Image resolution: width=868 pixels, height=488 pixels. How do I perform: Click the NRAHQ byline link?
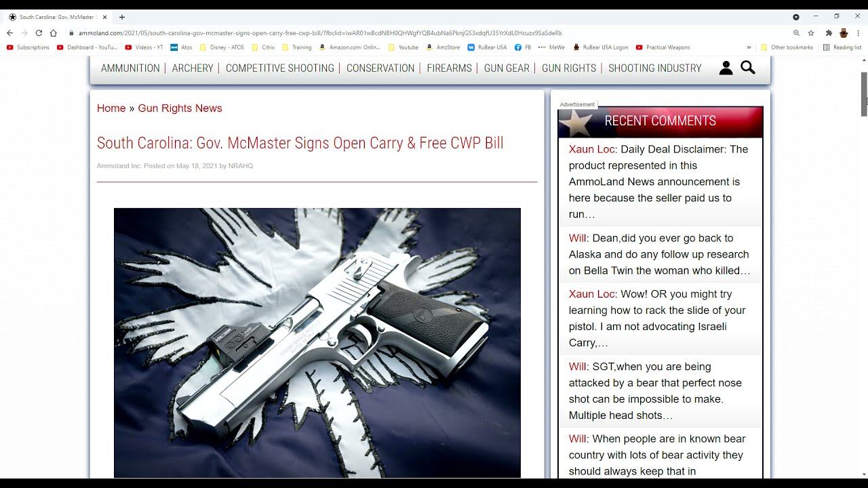click(x=241, y=166)
